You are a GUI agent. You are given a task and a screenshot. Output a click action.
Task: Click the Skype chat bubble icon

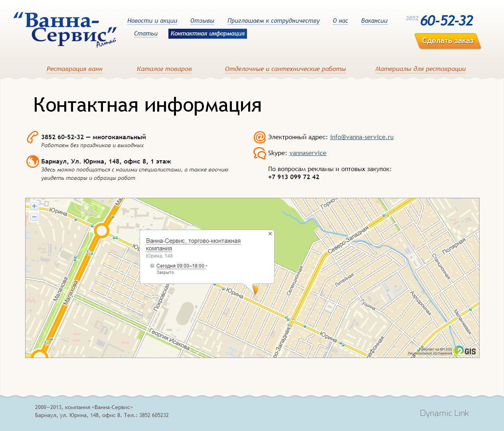pos(260,153)
